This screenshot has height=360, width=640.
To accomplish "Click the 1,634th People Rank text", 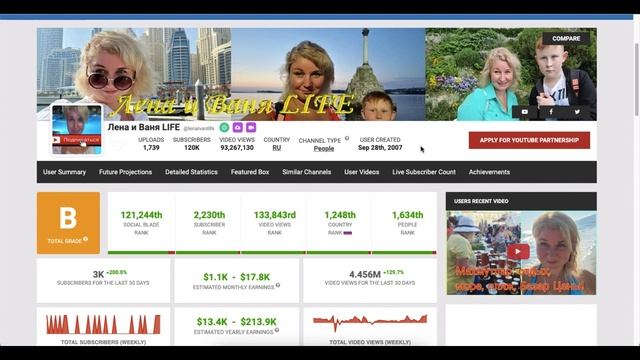I will (x=407, y=215).
